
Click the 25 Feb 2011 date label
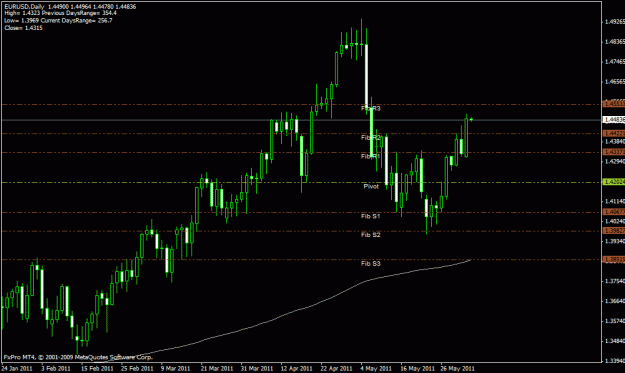(137, 369)
